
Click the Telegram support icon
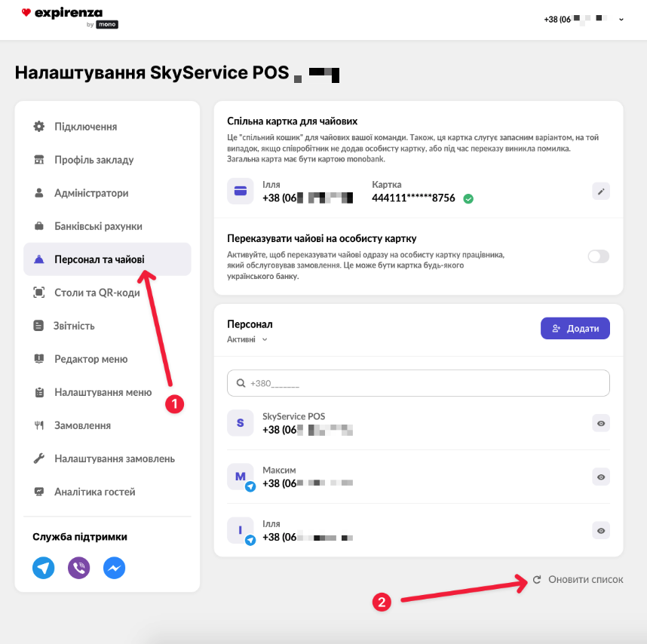click(x=44, y=568)
